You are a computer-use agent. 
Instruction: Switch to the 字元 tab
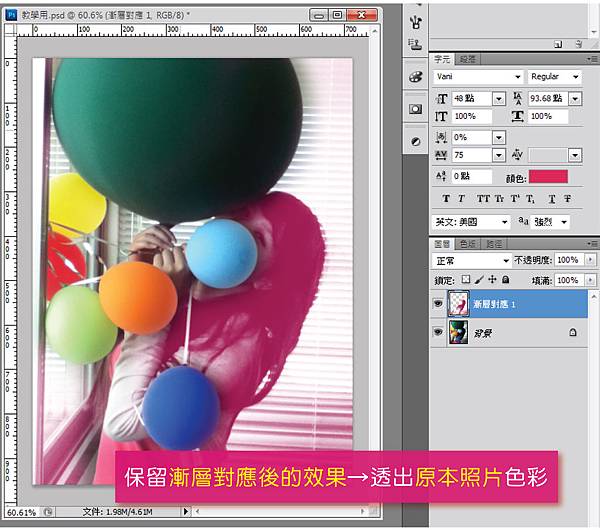coord(442,59)
